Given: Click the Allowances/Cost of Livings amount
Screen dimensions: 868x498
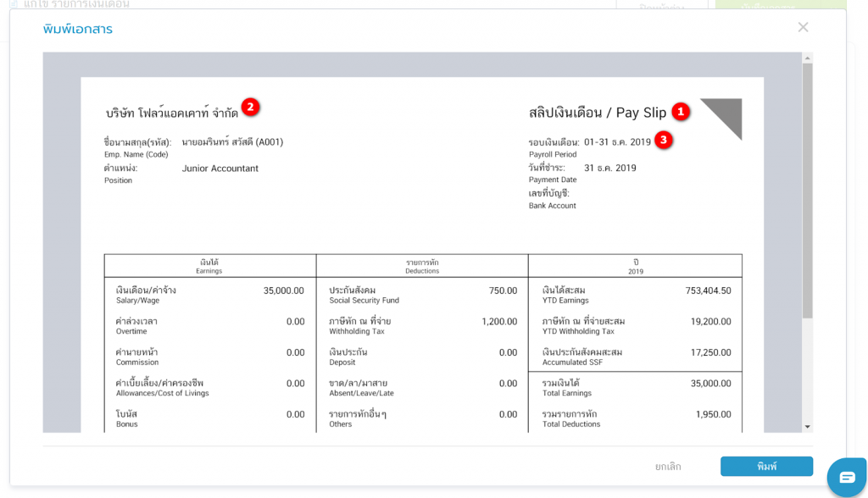Looking at the screenshot, I should (296, 384).
